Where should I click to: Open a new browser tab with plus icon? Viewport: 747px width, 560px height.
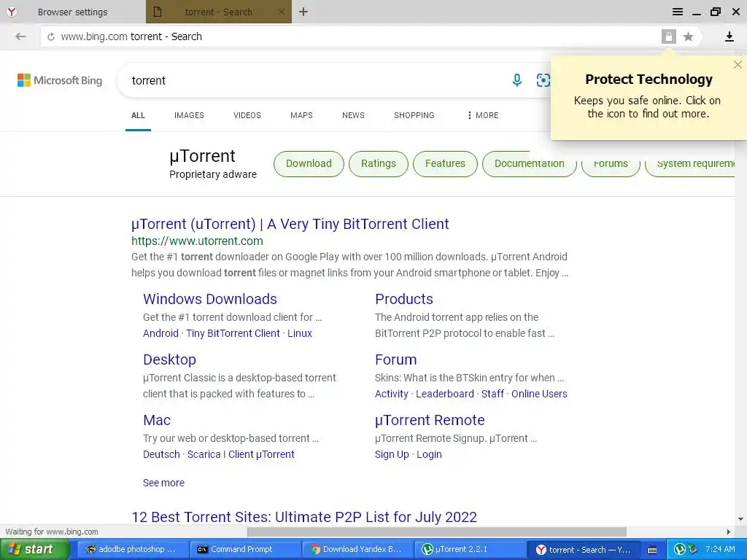coord(303,12)
